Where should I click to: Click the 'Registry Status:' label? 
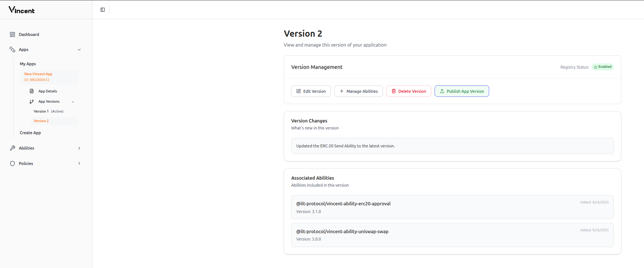tap(574, 67)
